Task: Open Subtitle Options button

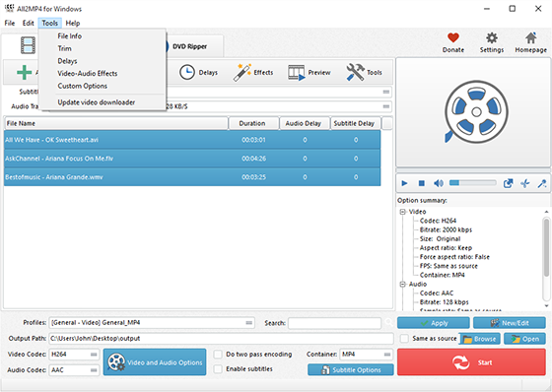Action: click(351, 369)
